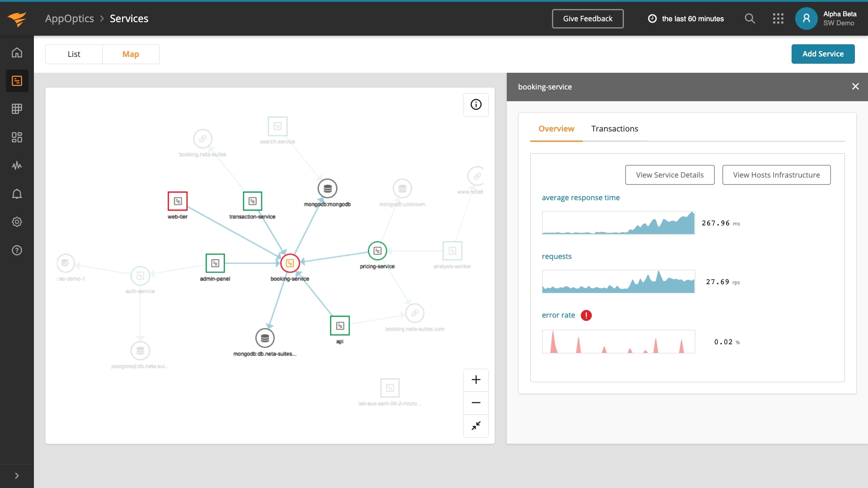Select the admin-panel node

point(215,263)
